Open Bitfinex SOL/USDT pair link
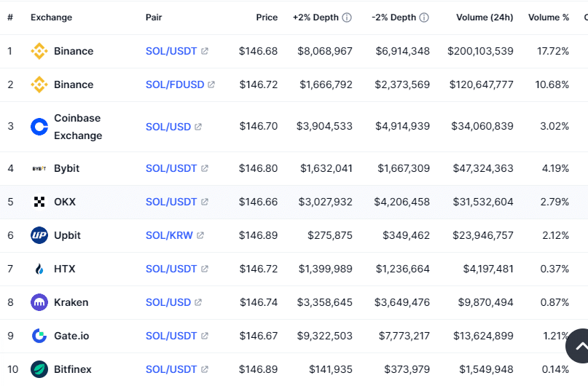 [171, 369]
